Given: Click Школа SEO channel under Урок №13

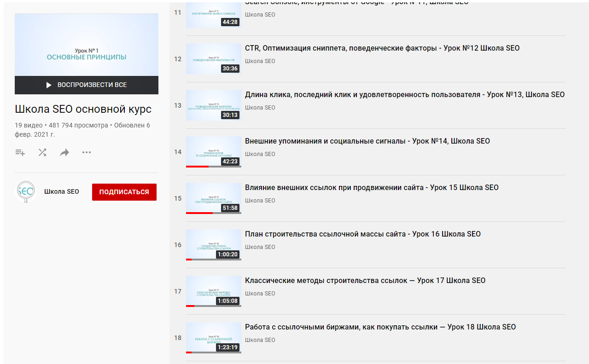Looking at the screenshot, I should pyautogui.click(x=260, y=108).
